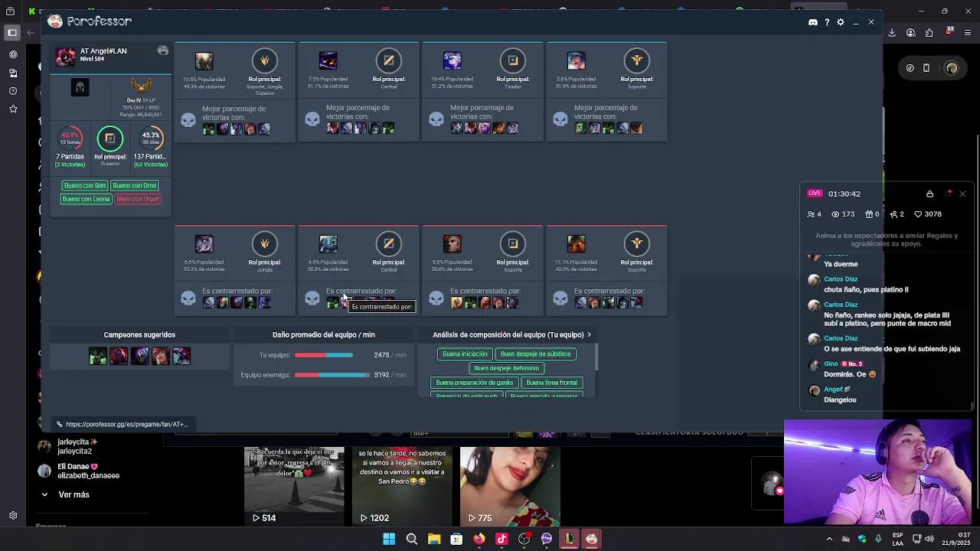Select enemy champion portrait with 6.6% popularity
Viewport: 980px width, 551px height.
(204, 244)
